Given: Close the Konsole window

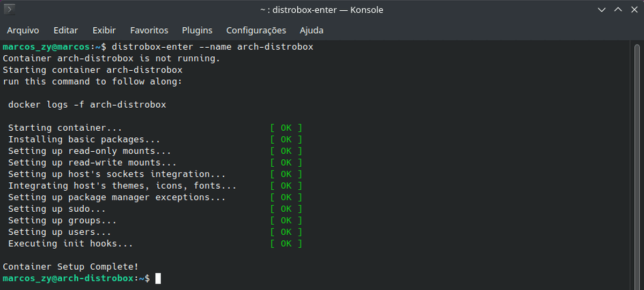Looking at the screenshot, I should click(x=633, y=10).
